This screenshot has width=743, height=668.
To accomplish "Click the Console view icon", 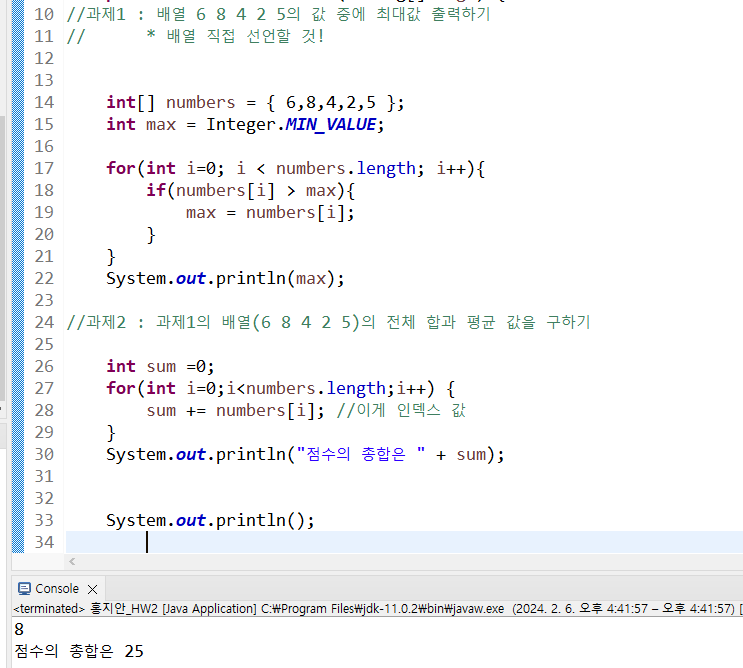I will coord(24,588).
